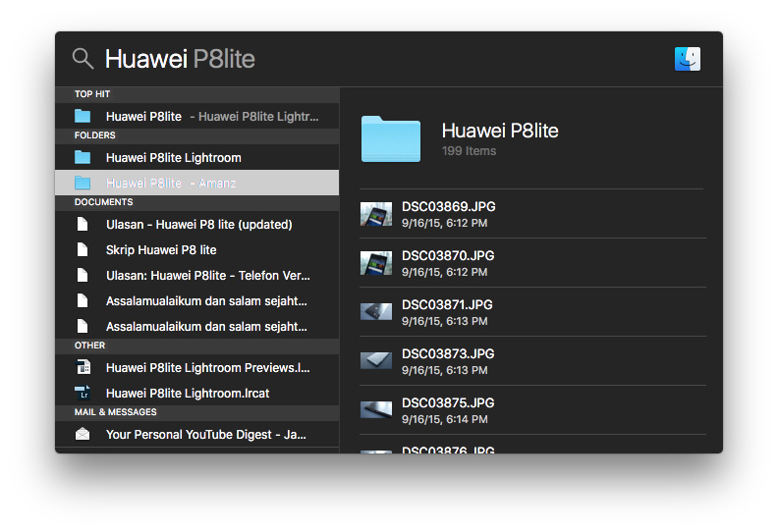Select Top Hit 'Huawei P8lite' result

[197, 117]
